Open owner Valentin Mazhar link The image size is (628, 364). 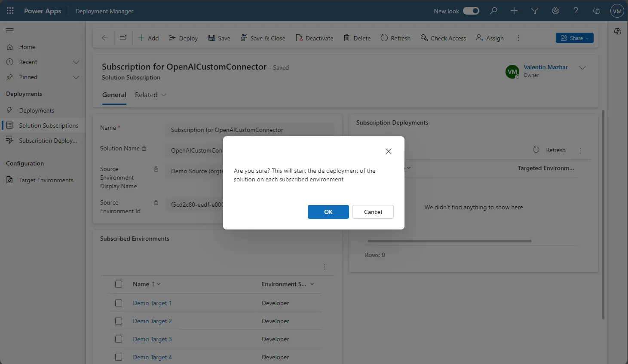click(545, 67)
